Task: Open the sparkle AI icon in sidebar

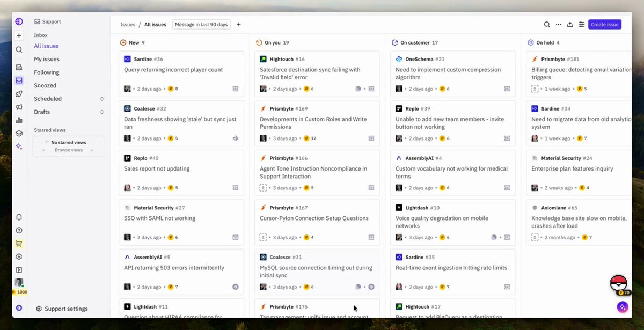Action: click(x=19, y=146)
